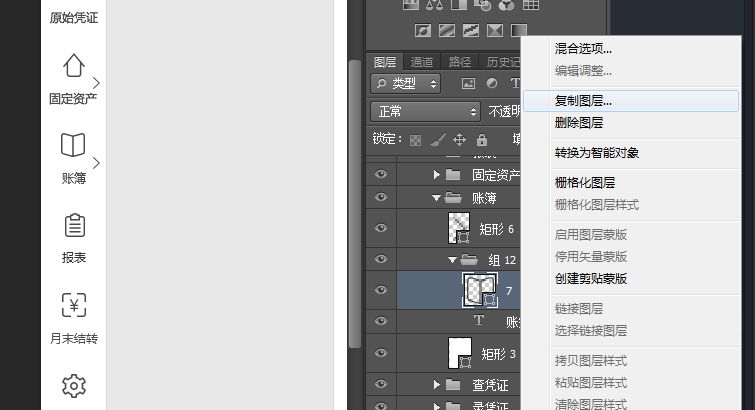Screen dimensions: 755x410
Task: Click the lock all padlock icon
Action: (481, 140)
